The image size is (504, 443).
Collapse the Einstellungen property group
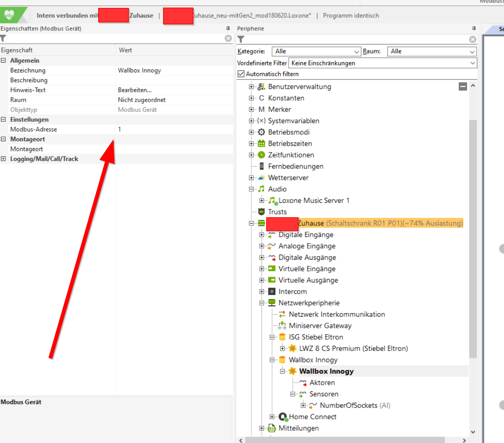tap(3, 119)
